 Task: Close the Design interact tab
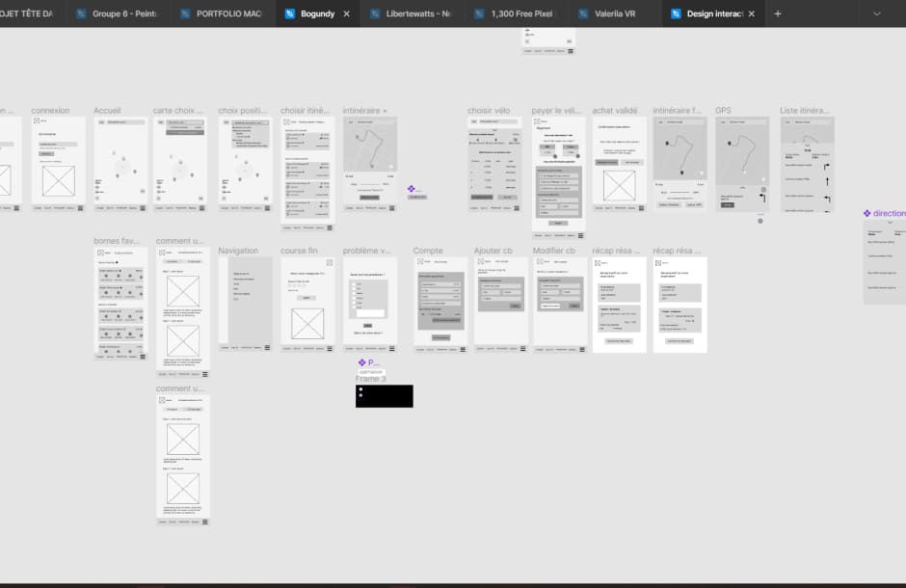pos(751,14)
